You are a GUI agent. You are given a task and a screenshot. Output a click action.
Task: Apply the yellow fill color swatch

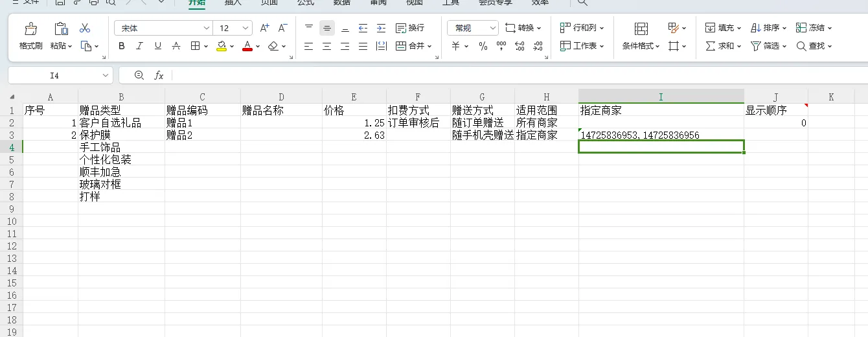coord(222,46)
